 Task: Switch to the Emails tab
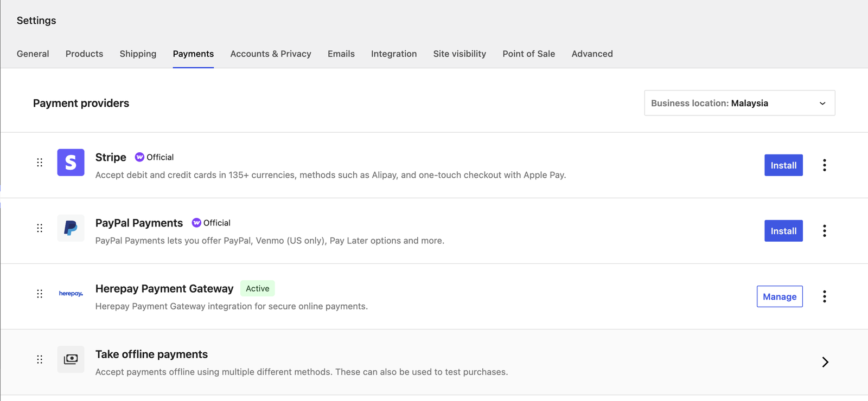click(341, 54)
